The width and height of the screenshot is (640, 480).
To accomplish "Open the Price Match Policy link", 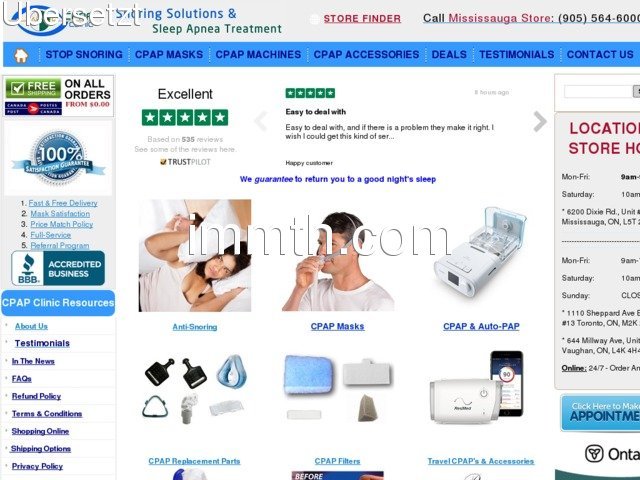I will pos(62,224).
